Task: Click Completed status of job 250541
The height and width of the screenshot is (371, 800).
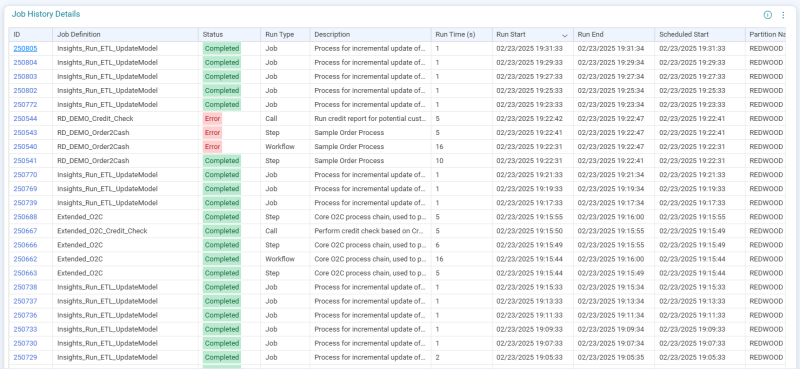Action: [x=222, y=161]
